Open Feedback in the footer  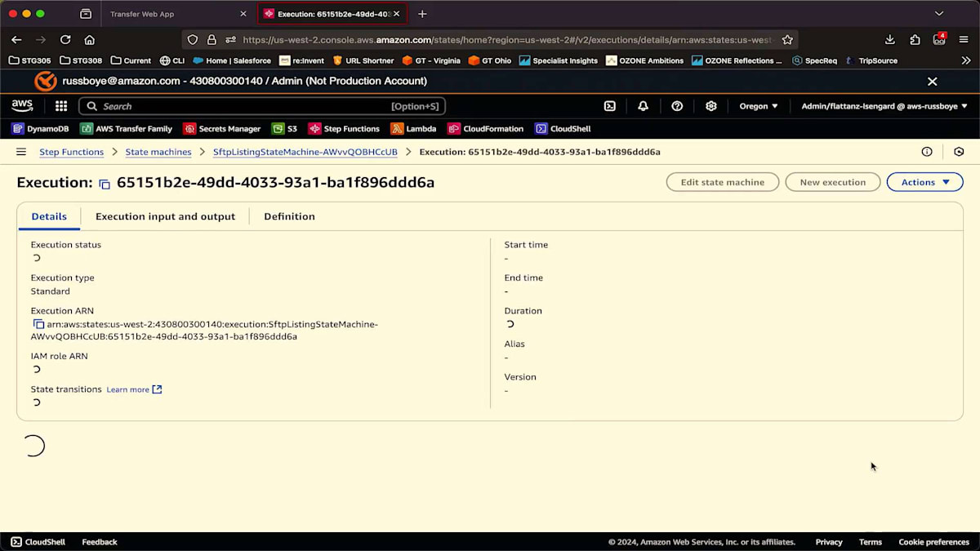[x=100, y=542]
